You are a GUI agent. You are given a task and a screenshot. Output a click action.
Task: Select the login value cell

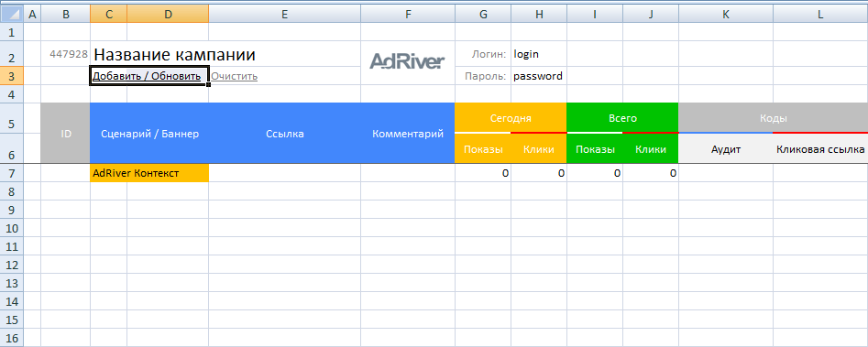[x=539, y=54]
